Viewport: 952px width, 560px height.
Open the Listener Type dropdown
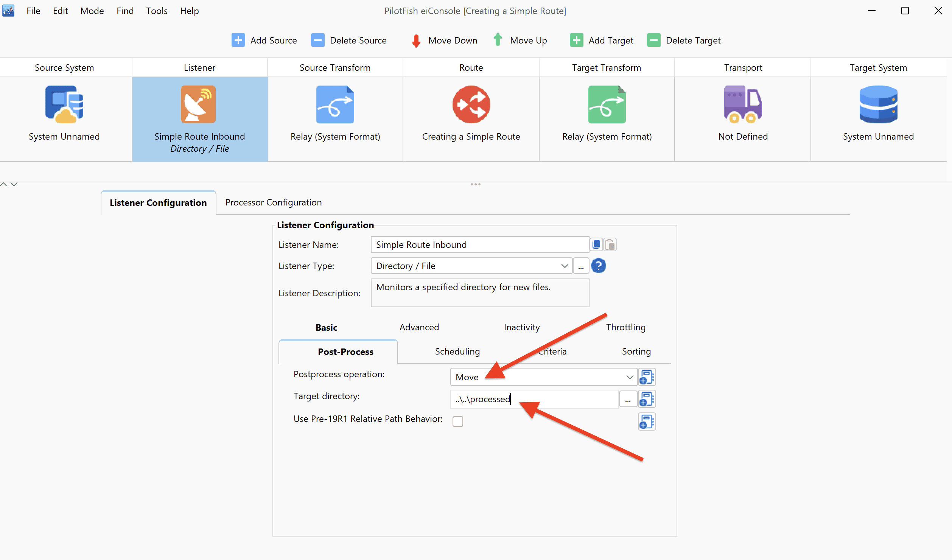click(471, 266)
